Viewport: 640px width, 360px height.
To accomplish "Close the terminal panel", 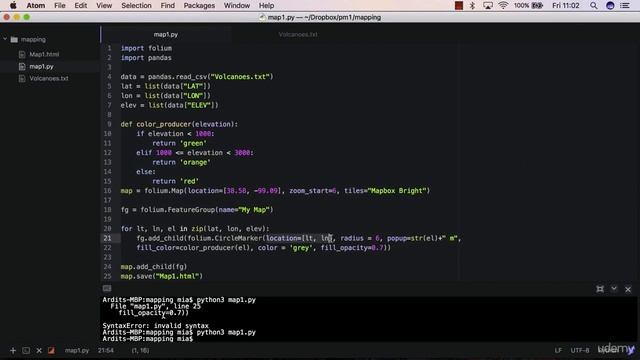I will coord(628,289).
